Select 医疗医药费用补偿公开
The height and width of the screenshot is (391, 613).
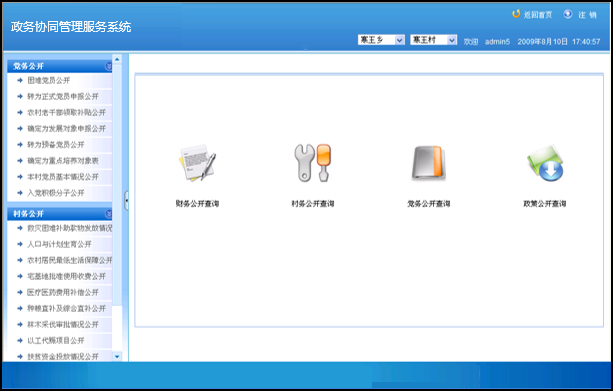[x=63, y=292]
